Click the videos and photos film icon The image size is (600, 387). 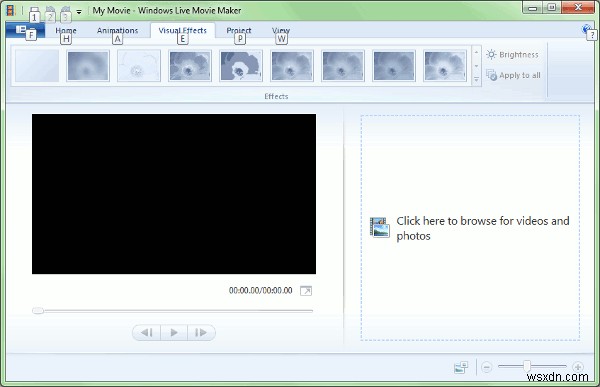coord(380,227)
